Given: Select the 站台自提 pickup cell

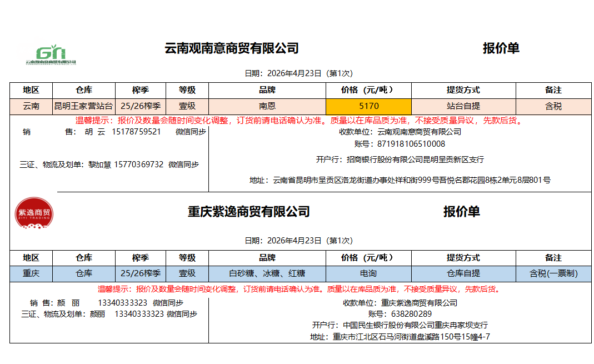Looking at the screenshot, I should (x=463, y=107).
